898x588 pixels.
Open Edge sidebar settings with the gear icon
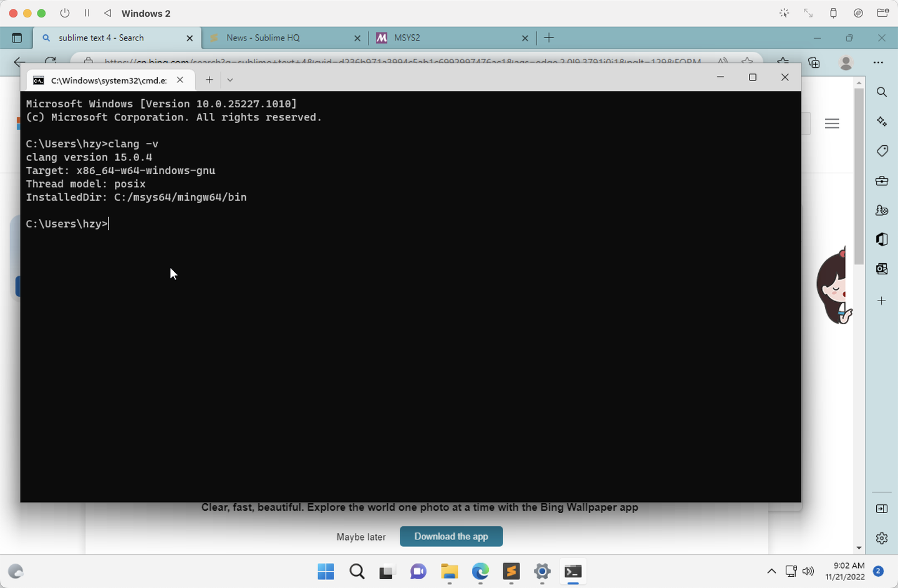[881, 537]
